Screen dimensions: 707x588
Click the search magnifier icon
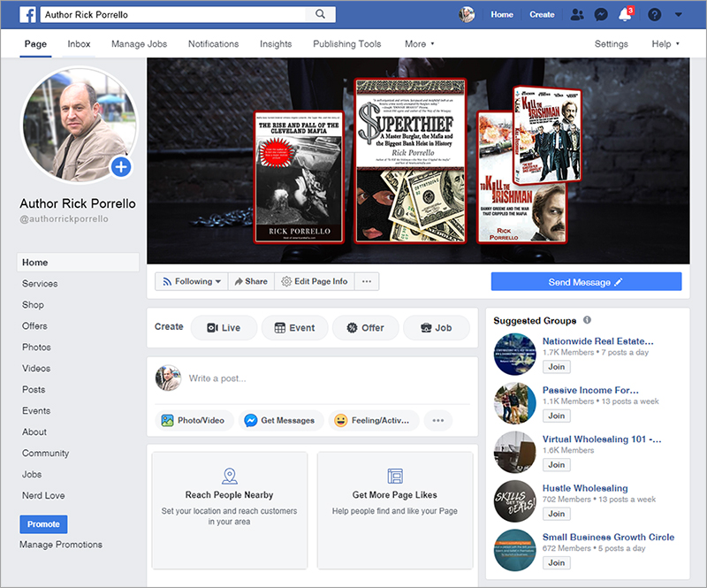319,15
